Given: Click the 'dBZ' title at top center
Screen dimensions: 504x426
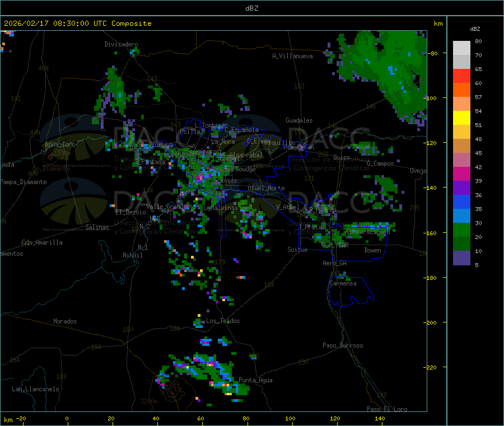Looking at the screenshot, I should point(251,8).
